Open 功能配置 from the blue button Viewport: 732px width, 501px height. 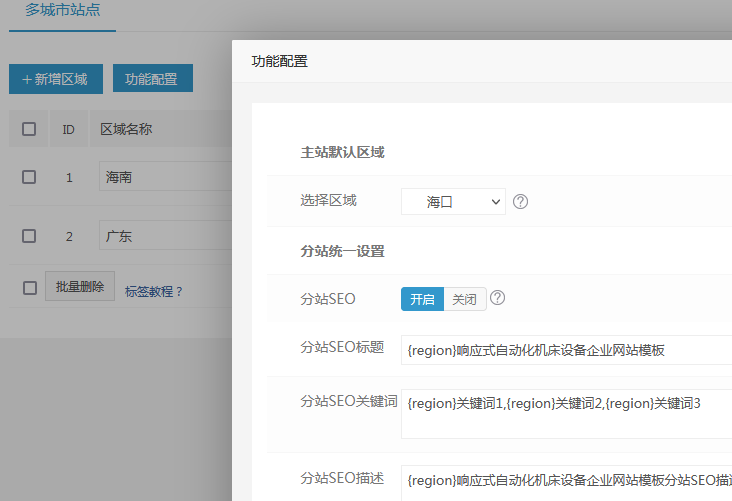point(153,78)
